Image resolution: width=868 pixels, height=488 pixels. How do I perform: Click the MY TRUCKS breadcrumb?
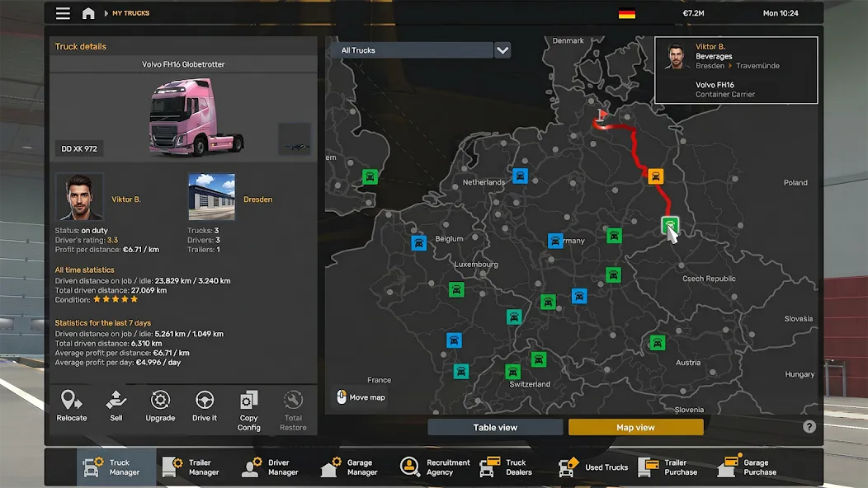130,13
